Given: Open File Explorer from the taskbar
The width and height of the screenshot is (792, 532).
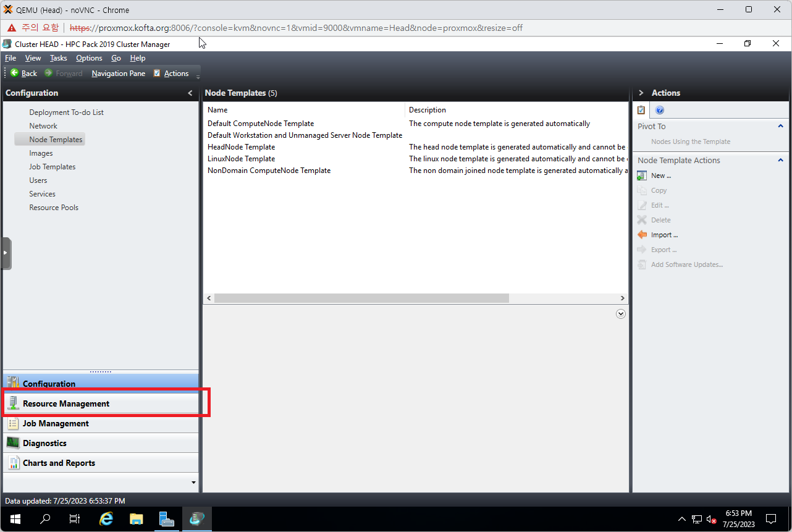Looking at the screenshot, I should pos(136,519).
